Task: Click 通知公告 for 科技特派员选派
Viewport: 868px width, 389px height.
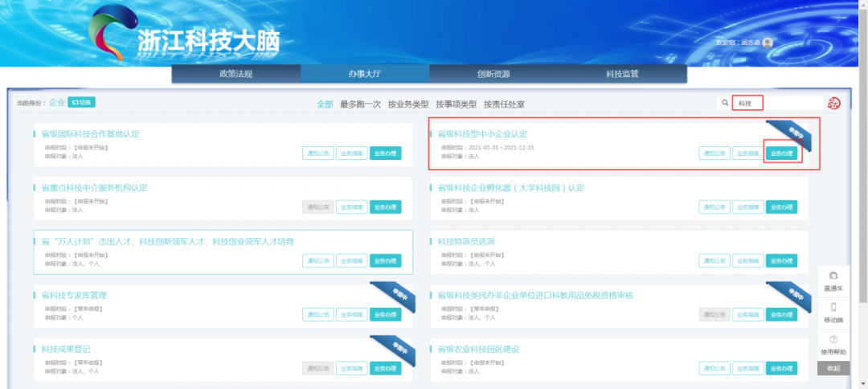Action: click(x=714, y=260)
